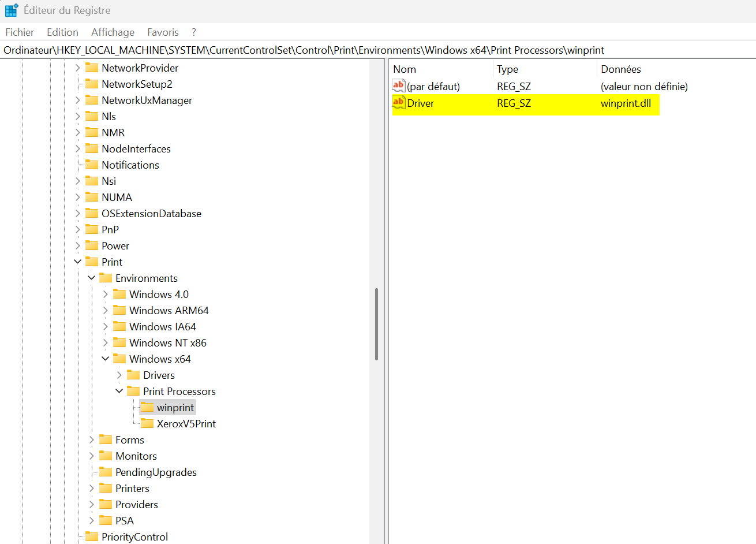The width and height of the screenshot is (756, 544).
Task: Expand the NMR key
Action: click(77, 133)
